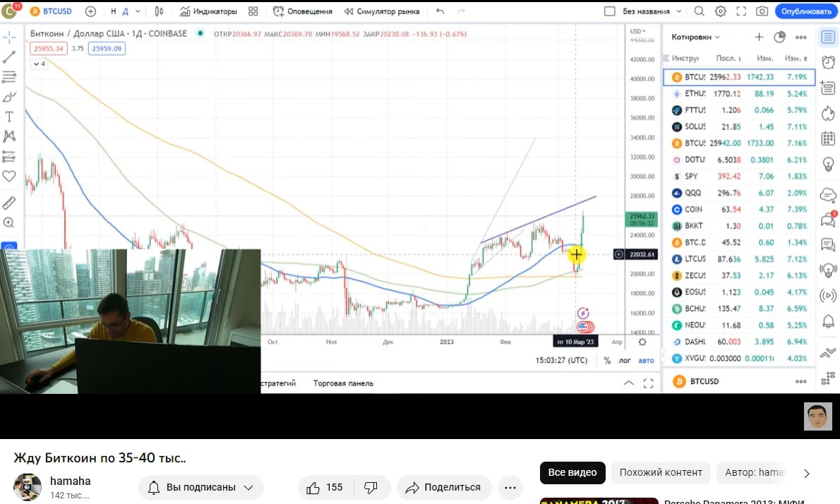840x504 pixels.
Task: Open more actions menu beside Поделиться
Action: point(510,487)
